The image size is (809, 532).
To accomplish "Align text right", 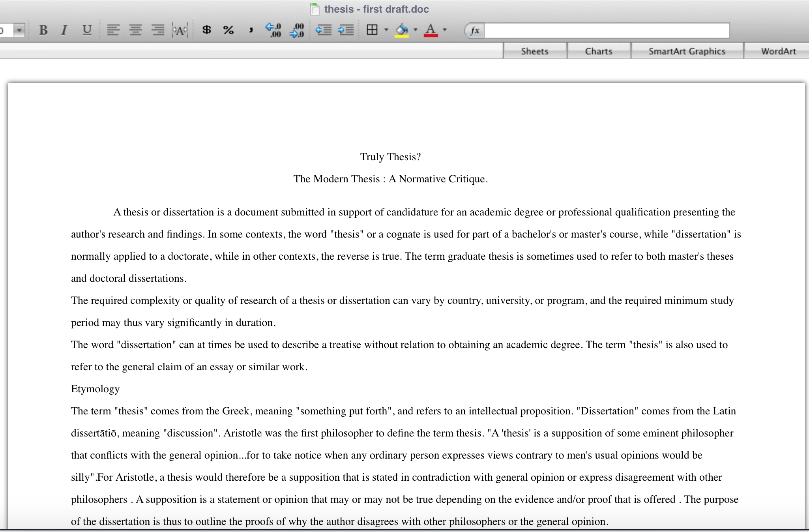I will pyautogui.click(x=158, y=30).
